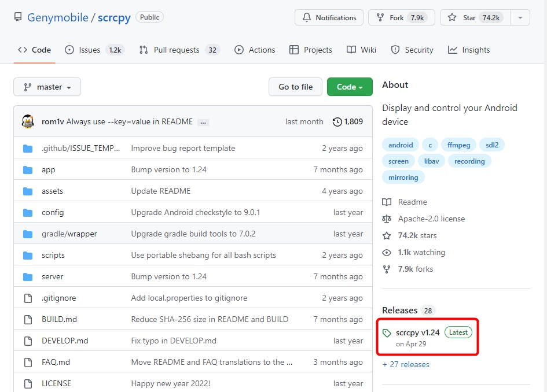The height and width of the screenshot is (392, 547).
Task: Open the Genymobile owner link
Action: (x=58, y=17)
